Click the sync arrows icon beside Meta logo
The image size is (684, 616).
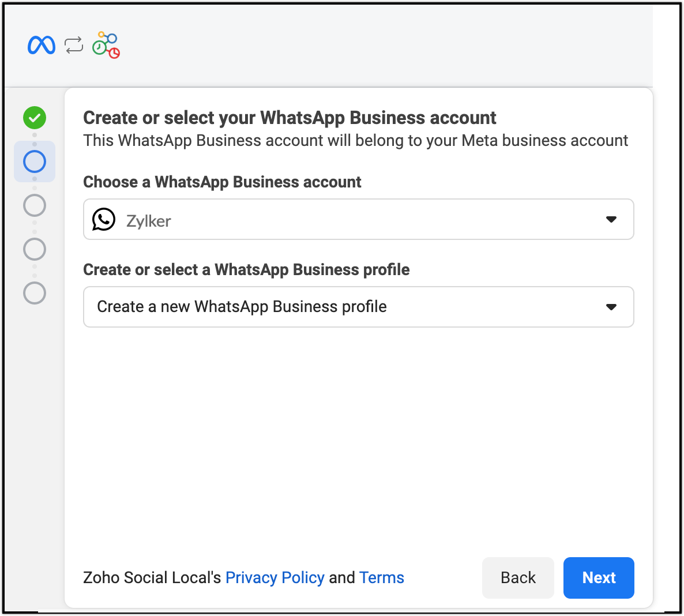click(x=74, y=45)
